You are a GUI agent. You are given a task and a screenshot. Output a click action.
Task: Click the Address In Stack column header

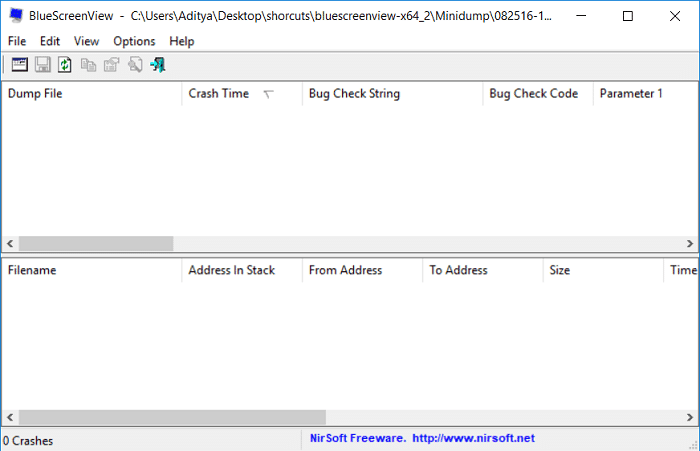[x=242, y=270]
